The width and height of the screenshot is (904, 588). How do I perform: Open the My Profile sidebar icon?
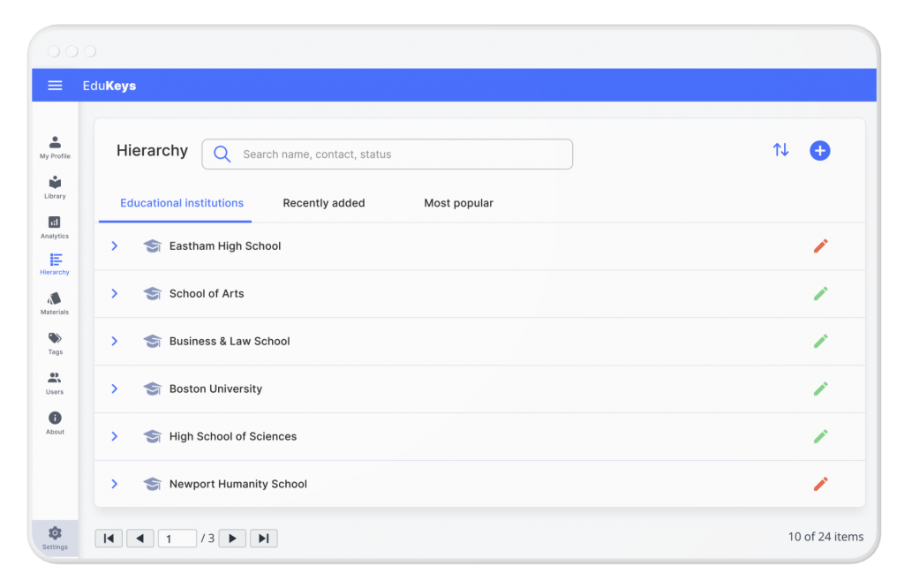tap(54, 146)
